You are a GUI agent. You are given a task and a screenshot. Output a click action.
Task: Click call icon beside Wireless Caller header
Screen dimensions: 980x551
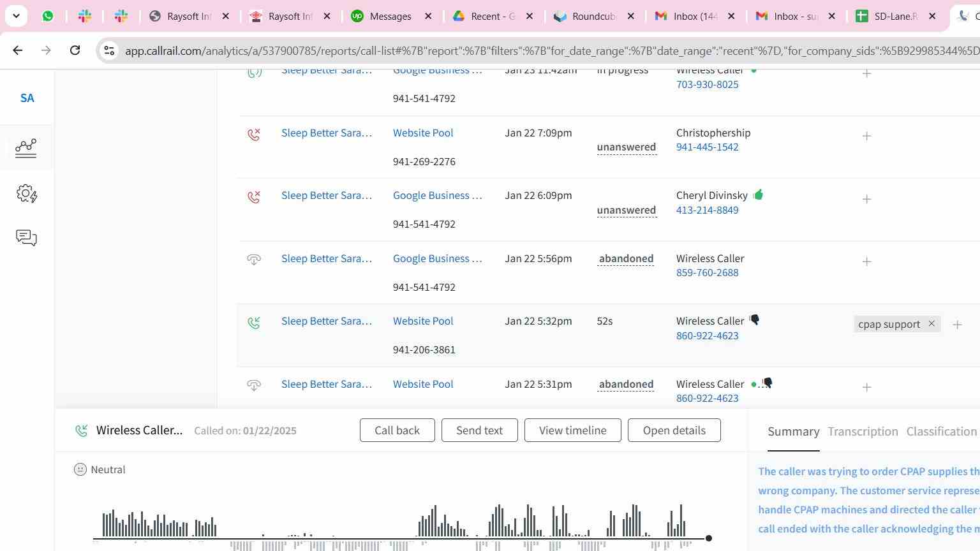pos(81,430)
